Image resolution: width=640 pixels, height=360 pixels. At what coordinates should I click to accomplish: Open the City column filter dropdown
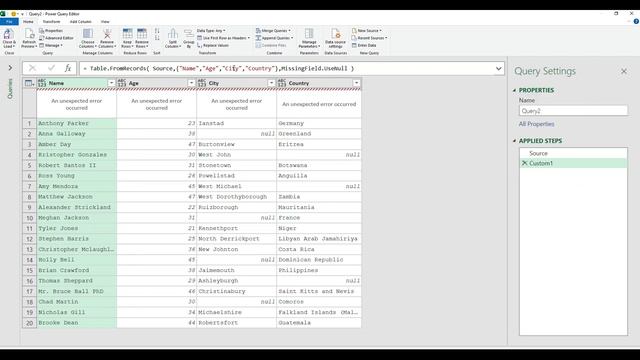click(x=271, y=83)
